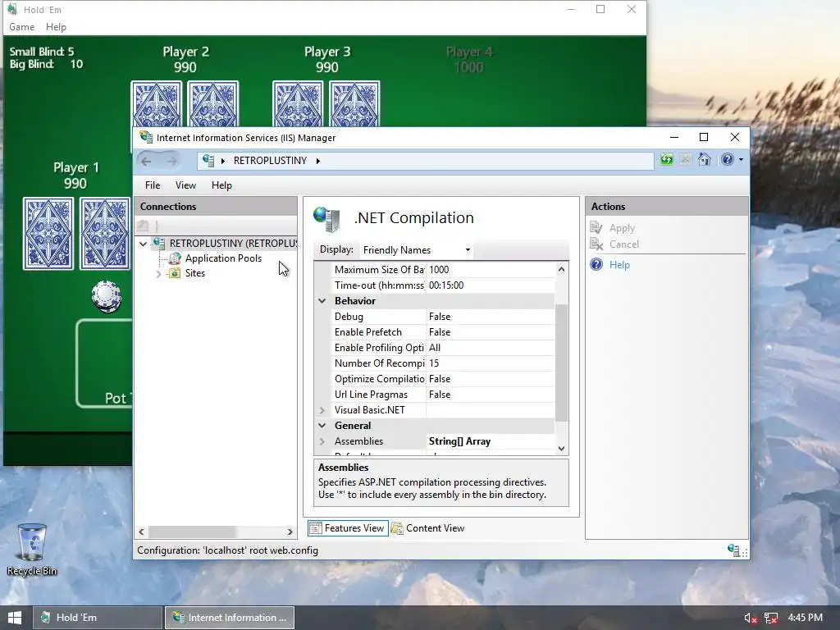Collapse the General property group

[x=322, y=426]
